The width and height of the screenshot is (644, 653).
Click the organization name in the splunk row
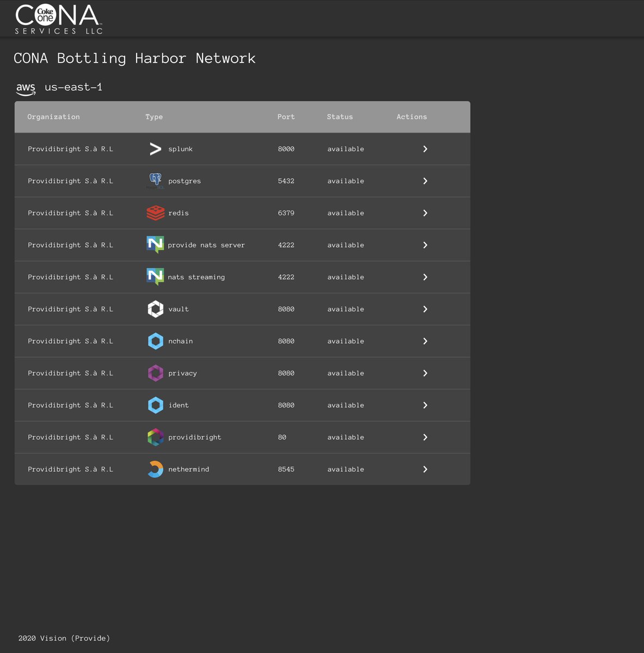[x=70, y=149]
